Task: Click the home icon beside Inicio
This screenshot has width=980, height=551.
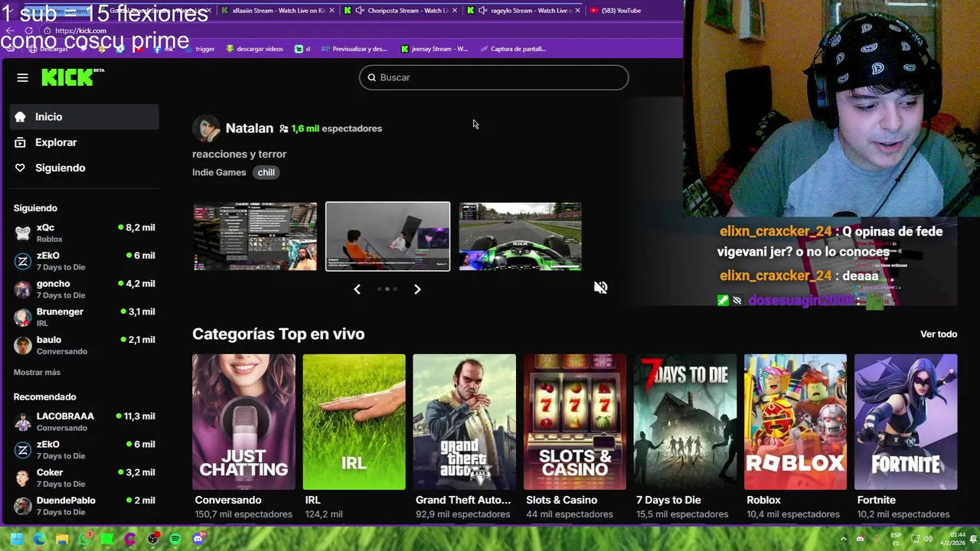Action: point(20,117)
